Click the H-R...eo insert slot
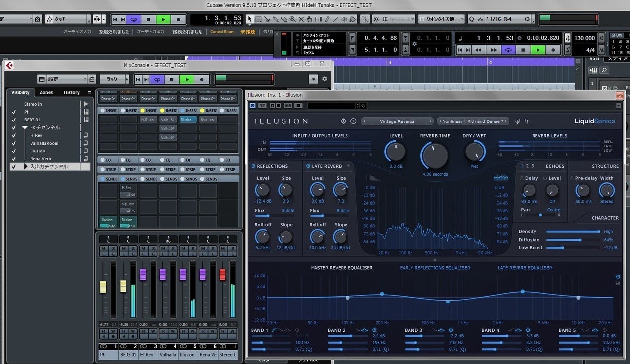Screen dimensions: 630x364 [148, 120]
